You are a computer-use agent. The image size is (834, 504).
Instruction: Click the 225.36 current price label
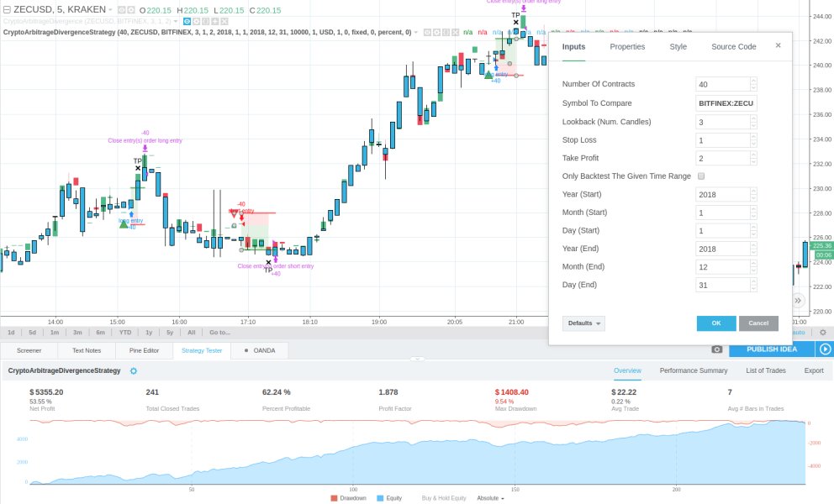click(x=821, y=245)
